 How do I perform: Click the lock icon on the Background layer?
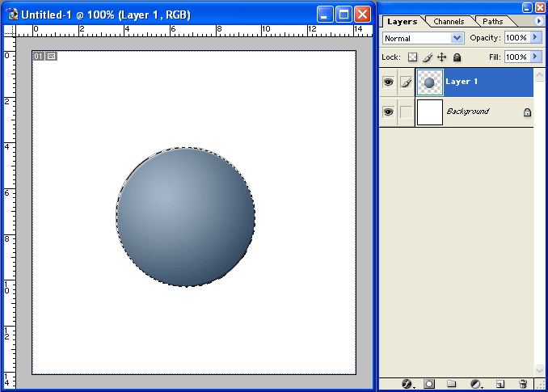(x=527, y=112)
